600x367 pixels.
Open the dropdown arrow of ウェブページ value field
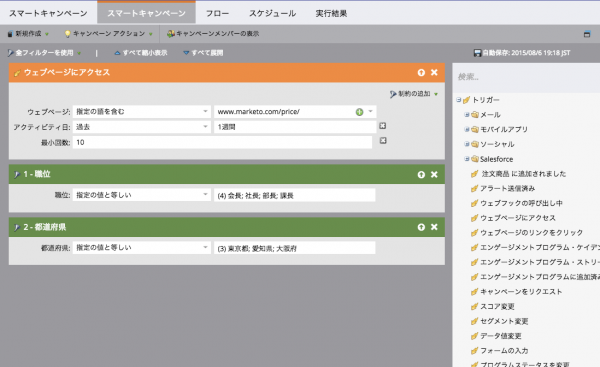click(370, 111)
